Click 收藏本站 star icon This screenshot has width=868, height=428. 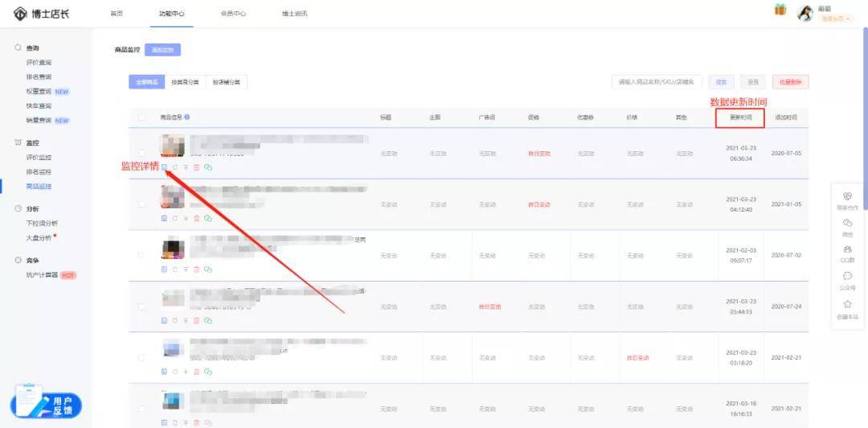point(847,308)
